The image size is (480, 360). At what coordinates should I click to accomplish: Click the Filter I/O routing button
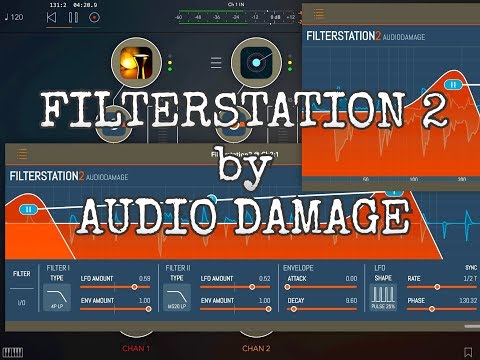point(22,303)
